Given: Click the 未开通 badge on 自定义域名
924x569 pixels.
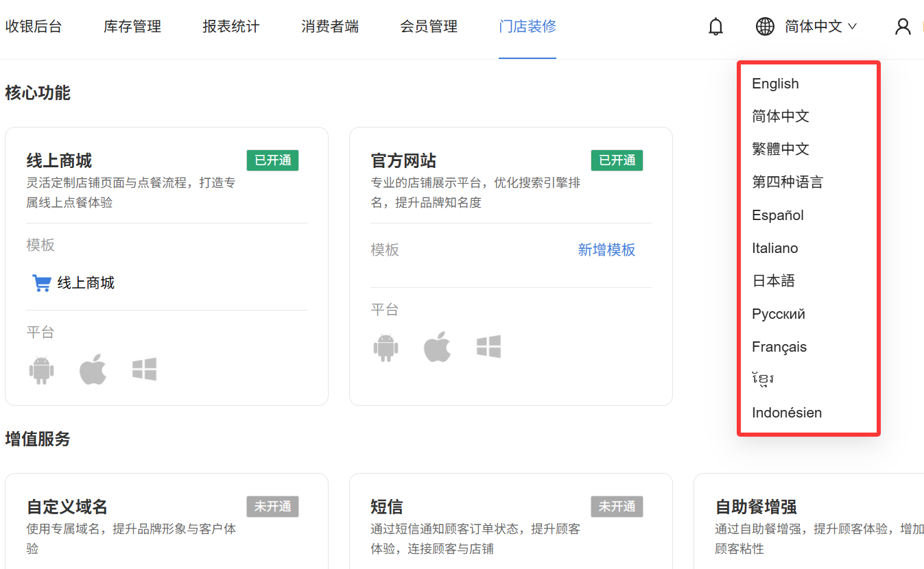Looking at the screenshot, I should (273, 507).
